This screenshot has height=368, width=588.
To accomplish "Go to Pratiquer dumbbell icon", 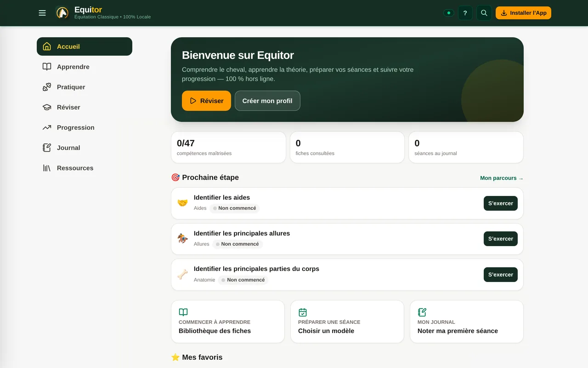I will (x=47, y=87).
